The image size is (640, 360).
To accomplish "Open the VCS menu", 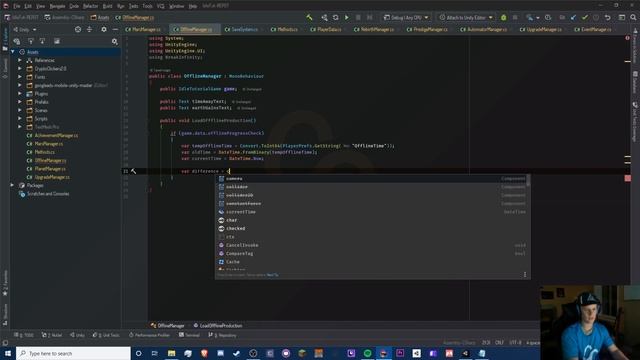I will click(160, 6).
